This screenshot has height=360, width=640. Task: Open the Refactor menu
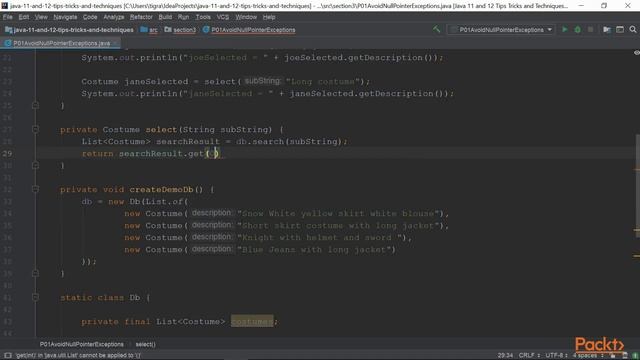141,17
